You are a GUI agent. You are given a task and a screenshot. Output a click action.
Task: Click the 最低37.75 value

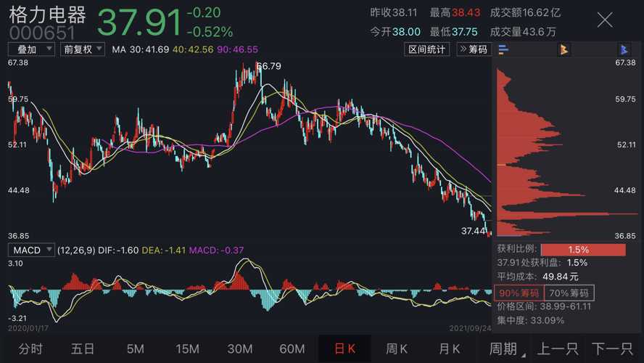point(453,32)
